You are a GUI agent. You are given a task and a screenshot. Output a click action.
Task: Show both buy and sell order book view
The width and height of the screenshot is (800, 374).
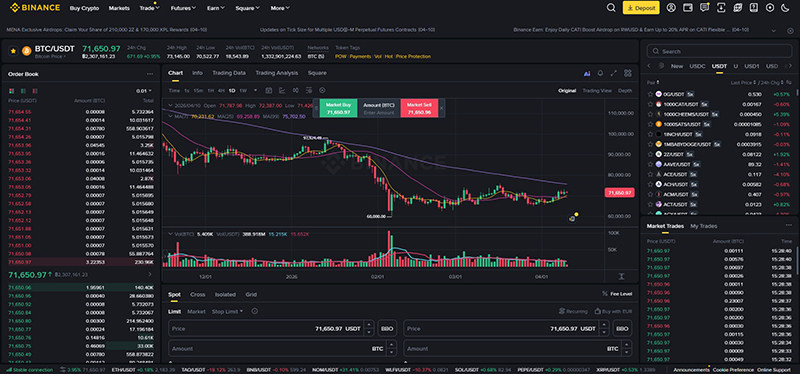12,91
